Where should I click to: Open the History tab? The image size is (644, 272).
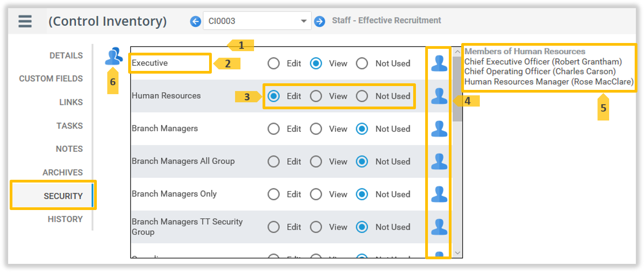pos(65,219)
